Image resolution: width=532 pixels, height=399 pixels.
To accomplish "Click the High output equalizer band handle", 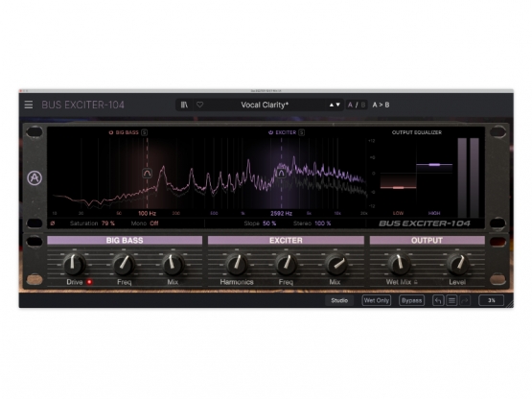I will tap(434, 165).
